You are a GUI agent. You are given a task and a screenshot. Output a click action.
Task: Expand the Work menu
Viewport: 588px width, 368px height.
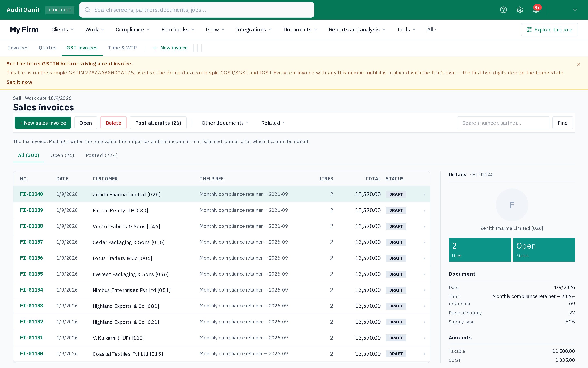point(95,29)
